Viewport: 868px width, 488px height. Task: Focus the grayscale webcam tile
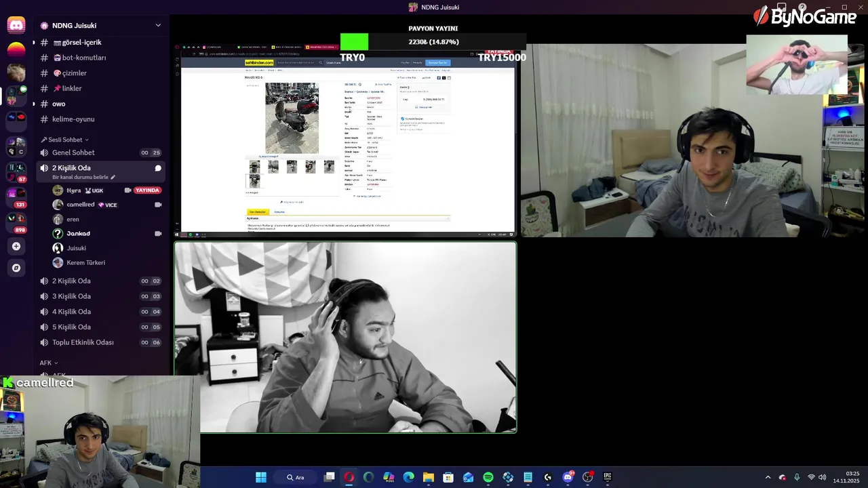click(x=346, y=337)
